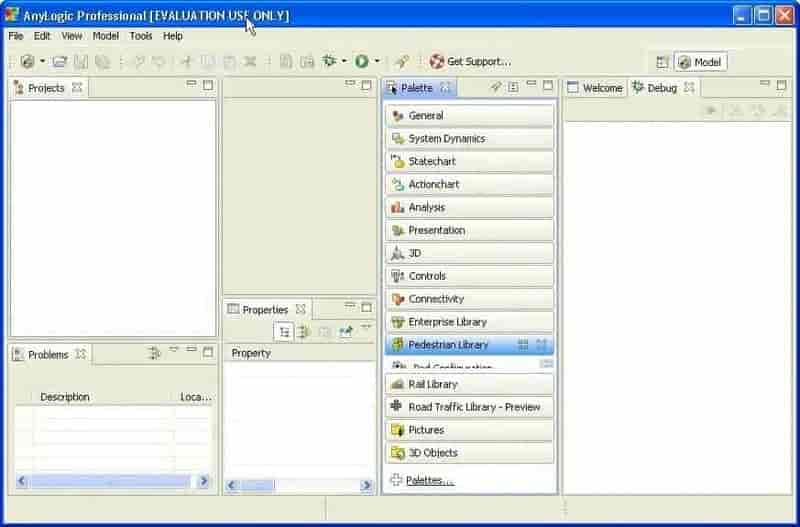Expand the Statechart palette
800x527 pixels.
tap(469, 162)
